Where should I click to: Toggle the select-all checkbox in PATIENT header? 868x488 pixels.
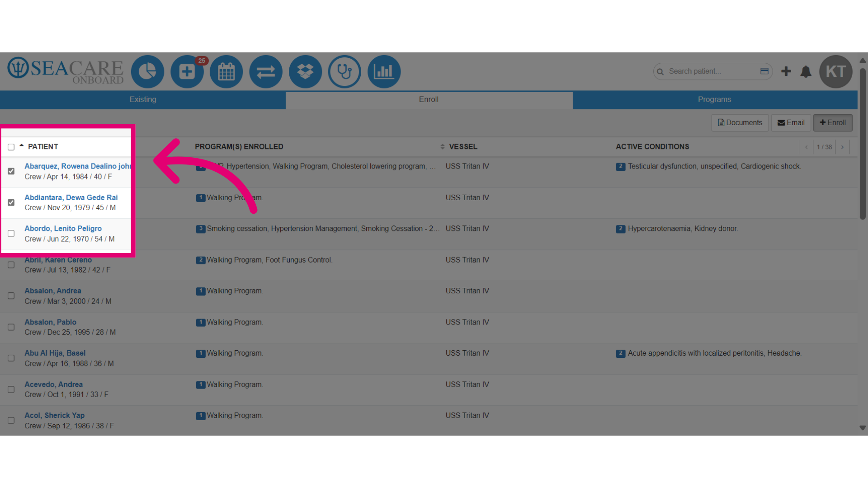click(11, 147)
